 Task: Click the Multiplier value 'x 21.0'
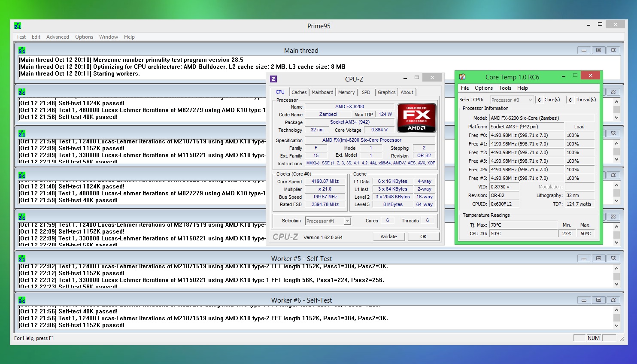pos(325,189)
